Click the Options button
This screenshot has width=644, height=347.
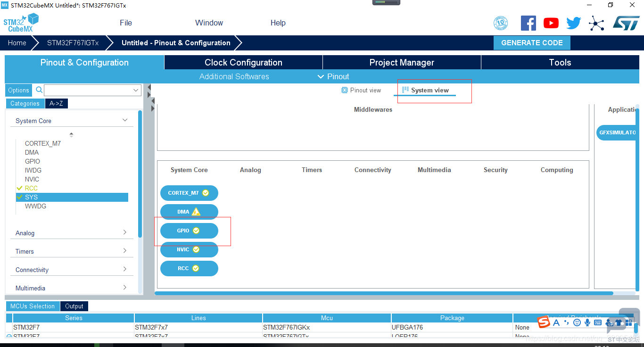(x=19, y=90)
